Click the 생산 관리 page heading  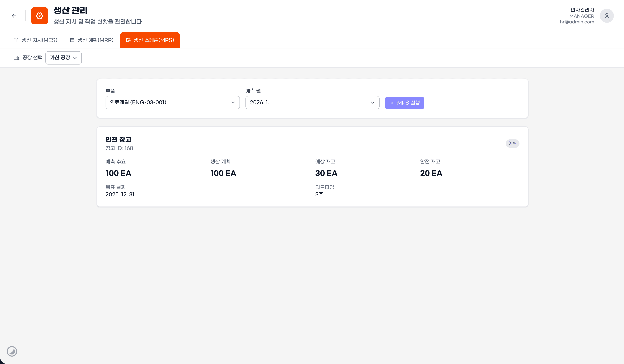click(71, 10)
